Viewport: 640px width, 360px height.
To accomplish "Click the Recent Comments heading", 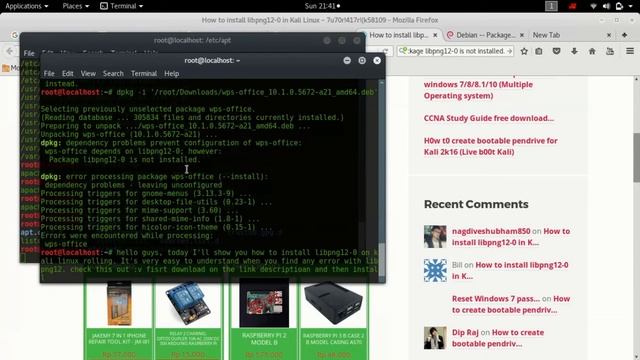I will pyautogui.click(x=476, y=204).
